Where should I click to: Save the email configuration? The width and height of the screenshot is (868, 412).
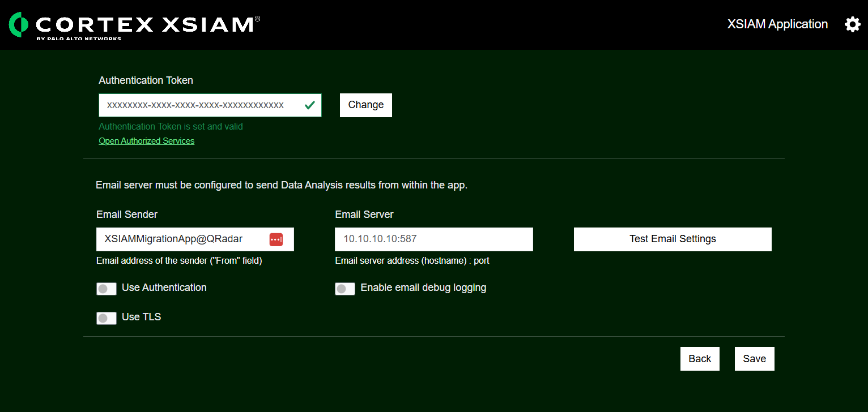pyautogui.click(x=755, y=359)
